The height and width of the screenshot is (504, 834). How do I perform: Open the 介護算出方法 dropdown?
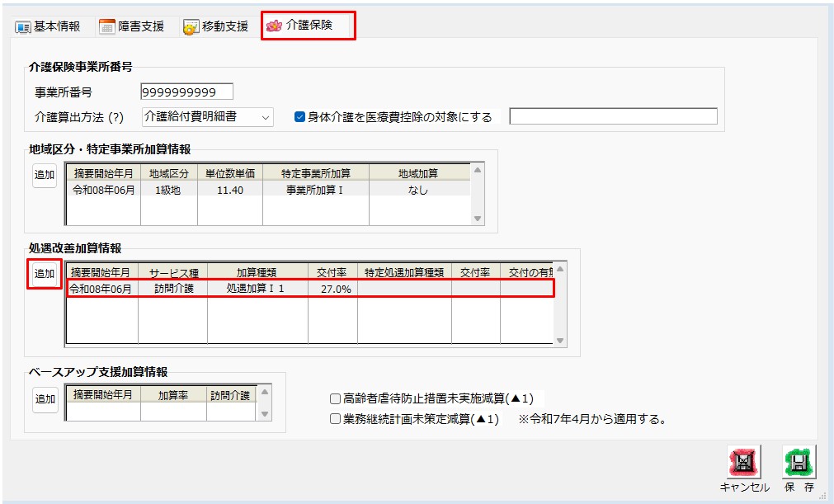[x=207, y=117]
